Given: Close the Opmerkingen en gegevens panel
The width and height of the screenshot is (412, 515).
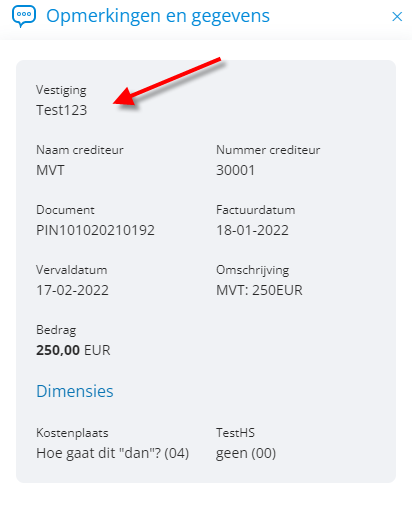Looking at the screenshot, I should point(397,16).
